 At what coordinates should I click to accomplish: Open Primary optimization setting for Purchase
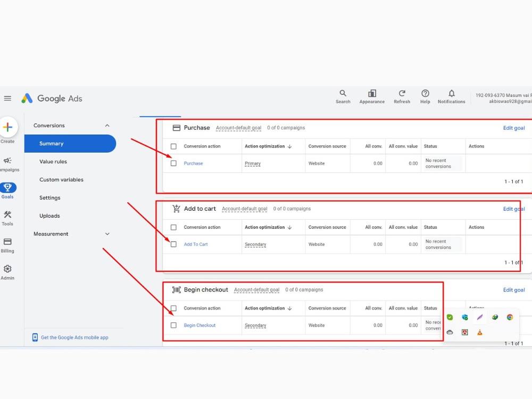point(253,163)
